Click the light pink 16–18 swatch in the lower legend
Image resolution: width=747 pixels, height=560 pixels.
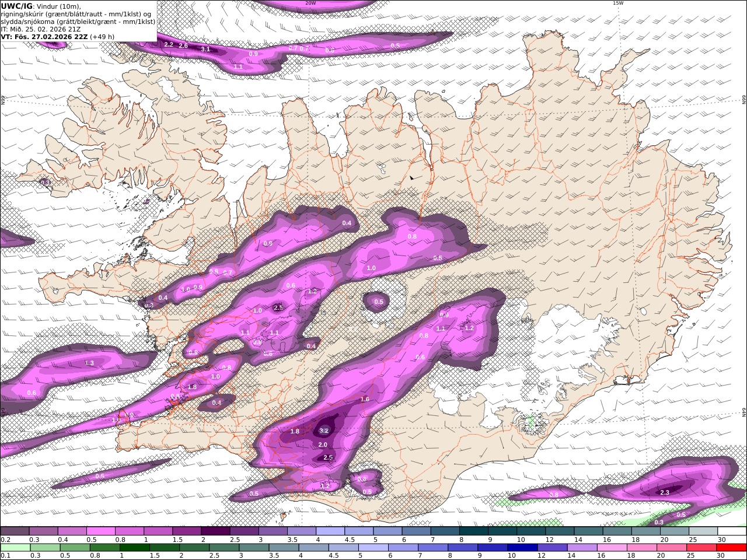[612, 548]
